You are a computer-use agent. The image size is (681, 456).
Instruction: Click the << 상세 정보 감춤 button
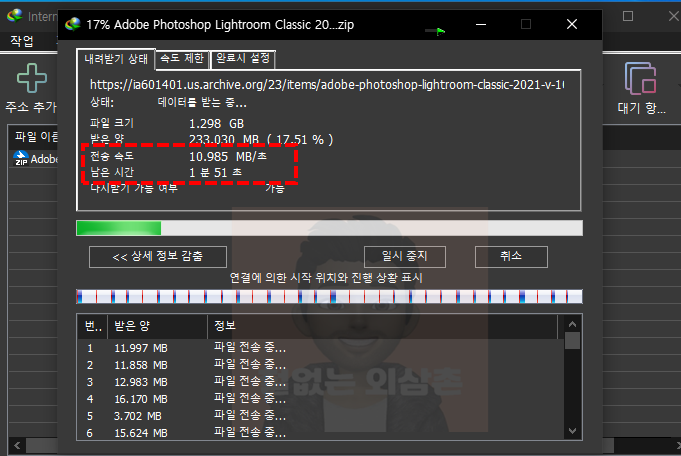click(x=158, y=257)
